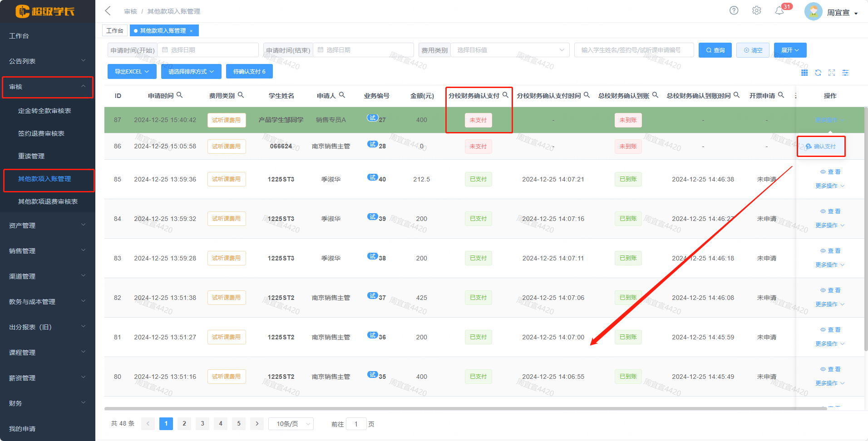Open settings gear in top bar
Screen dimensions: 868x441
pyautogui.click(x=756, y=10)
